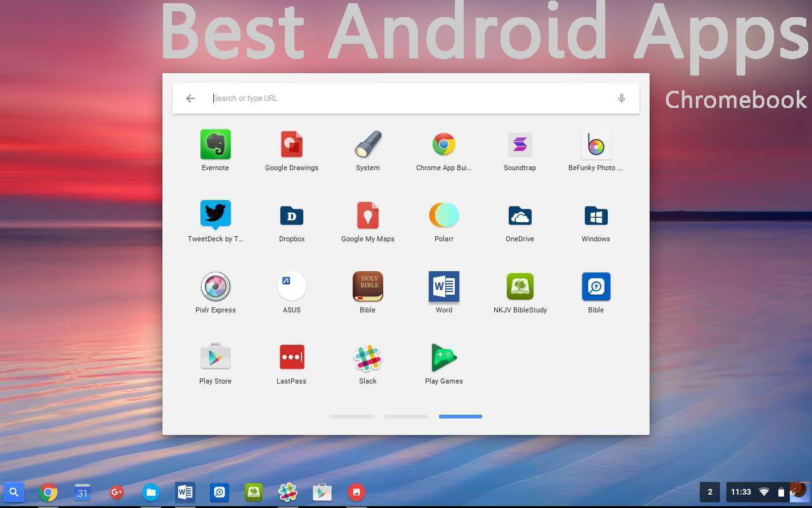Launch Word from the app launcher grid
812x508 pixels.
pyautogui.click(x=444, y=286)
